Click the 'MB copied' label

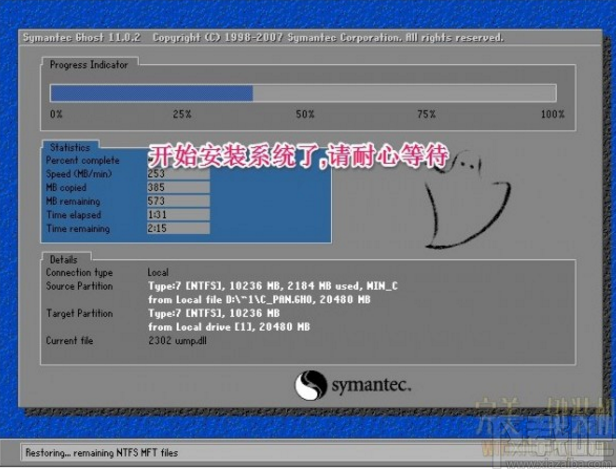[66, 188]
